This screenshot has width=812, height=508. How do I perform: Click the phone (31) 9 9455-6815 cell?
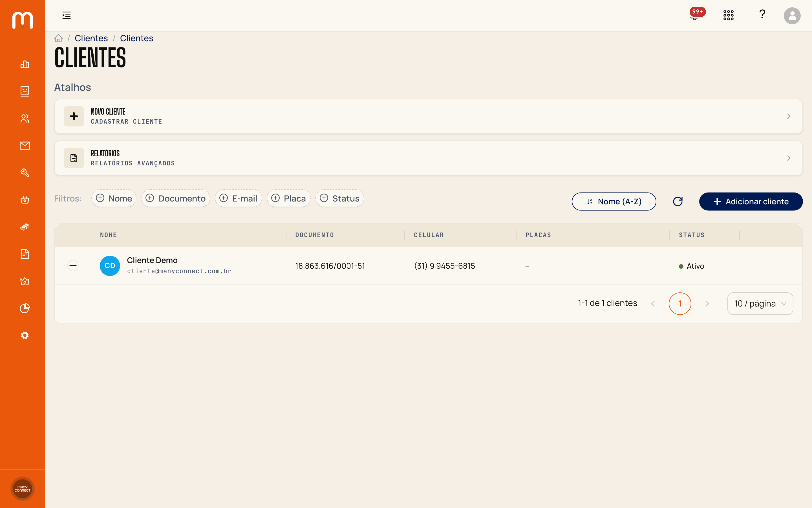tap(445, 266)
